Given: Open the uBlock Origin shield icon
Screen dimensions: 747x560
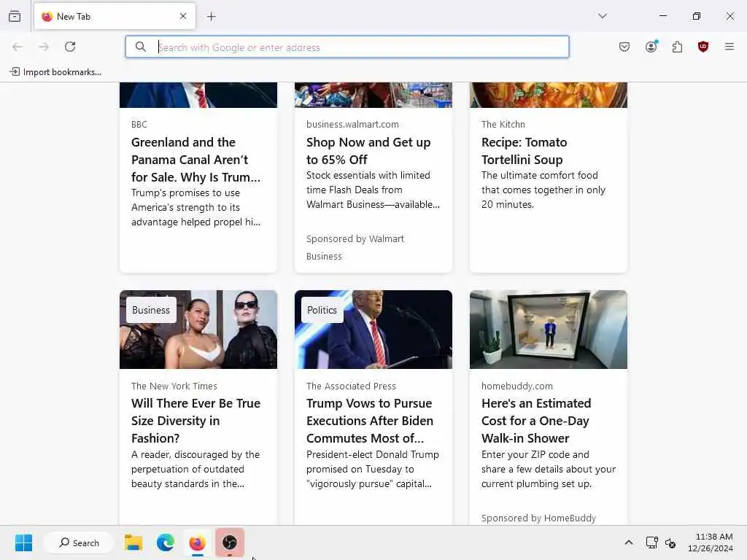Looking at the screenshot, I should pyautogui.click(x=703, y=47).
